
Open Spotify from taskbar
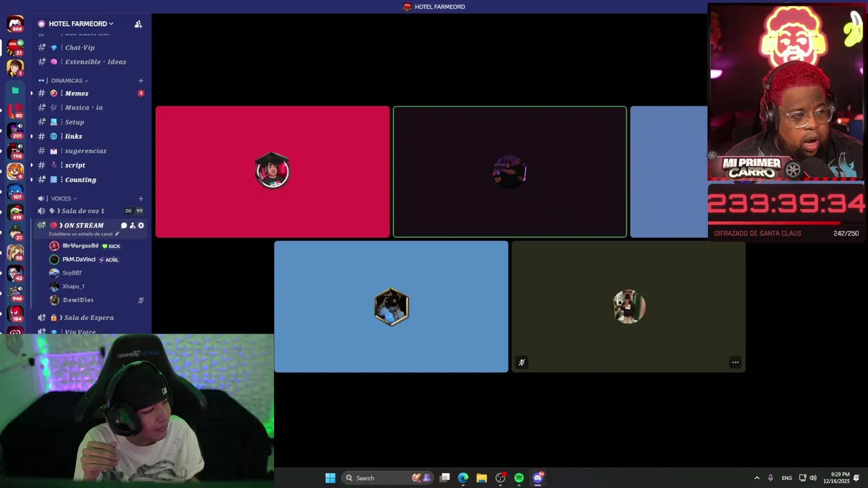tap(519, 478)
